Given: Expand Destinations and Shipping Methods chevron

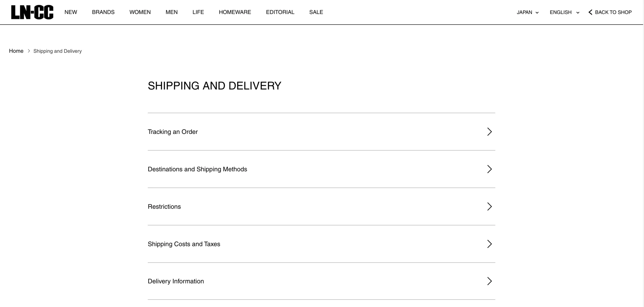Looking at the screenshot, I should [489, 169].
